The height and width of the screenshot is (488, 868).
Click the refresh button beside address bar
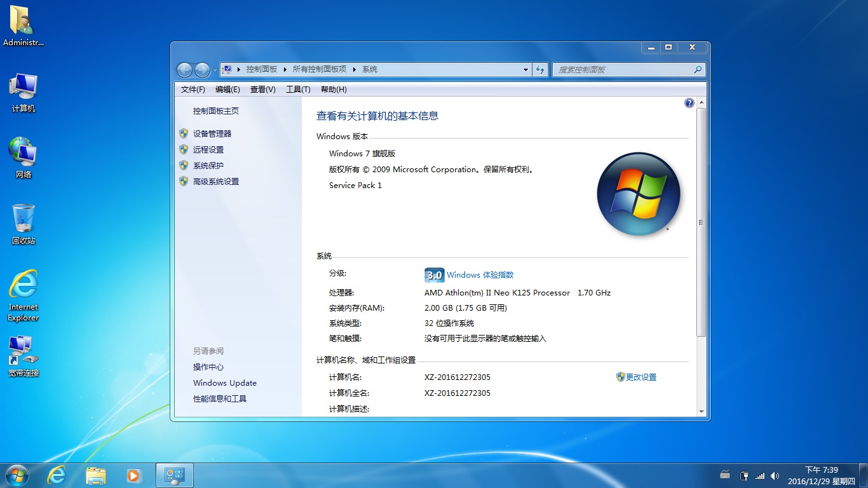[x=541, y=69]
